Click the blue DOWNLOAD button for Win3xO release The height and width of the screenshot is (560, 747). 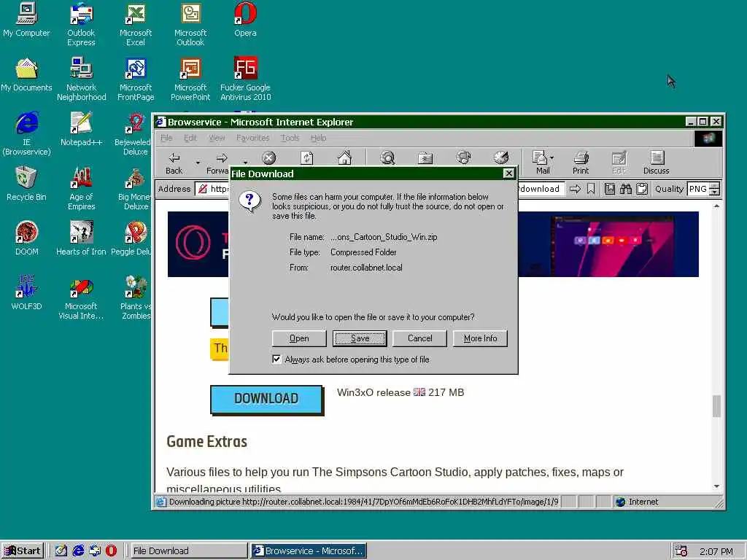pyautogui.click(x=266, y=399)
